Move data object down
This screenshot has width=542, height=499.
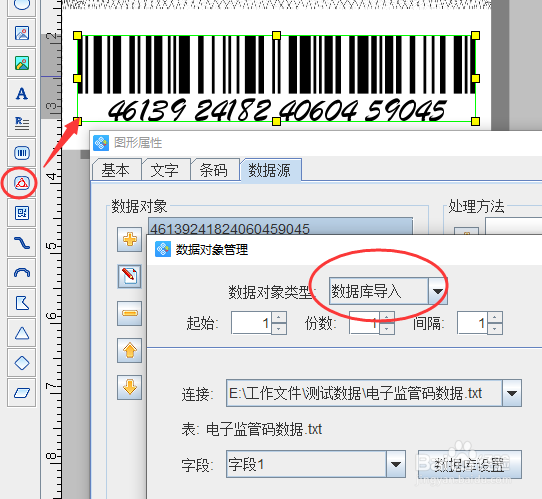pos(130,387)
